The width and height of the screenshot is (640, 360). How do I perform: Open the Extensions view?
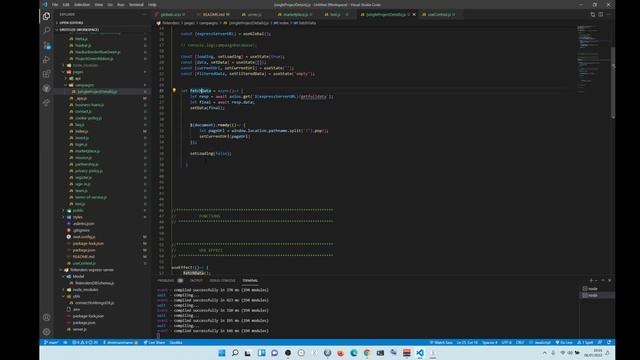(47, 74)
